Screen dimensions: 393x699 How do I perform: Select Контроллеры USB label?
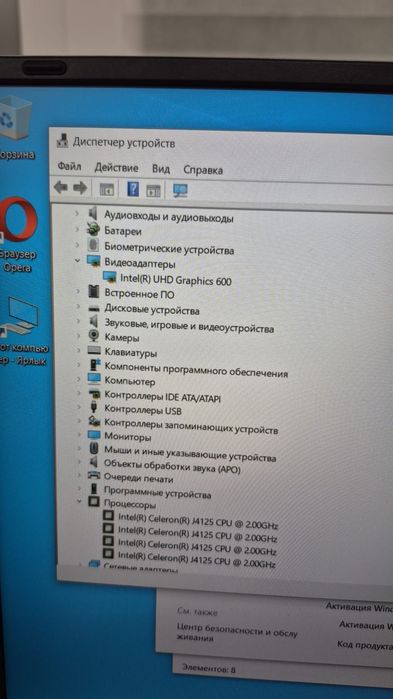coord(143,409)
